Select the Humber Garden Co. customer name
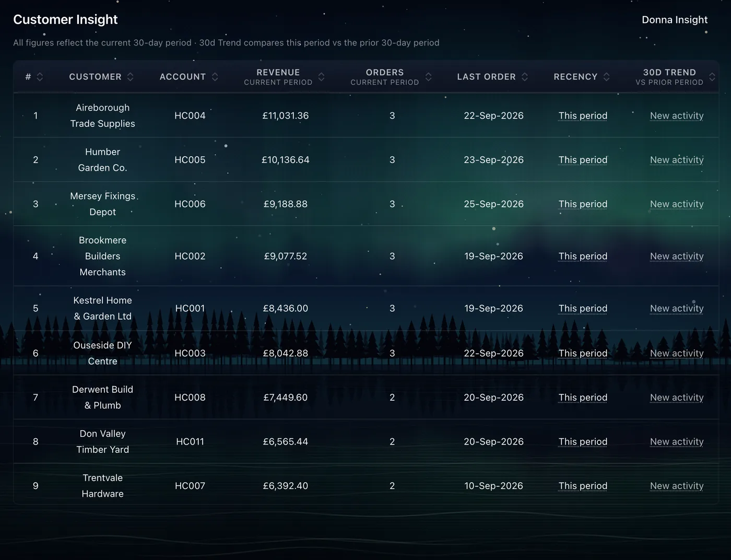This screenshot has height=560, width=731. coord(103,160)
